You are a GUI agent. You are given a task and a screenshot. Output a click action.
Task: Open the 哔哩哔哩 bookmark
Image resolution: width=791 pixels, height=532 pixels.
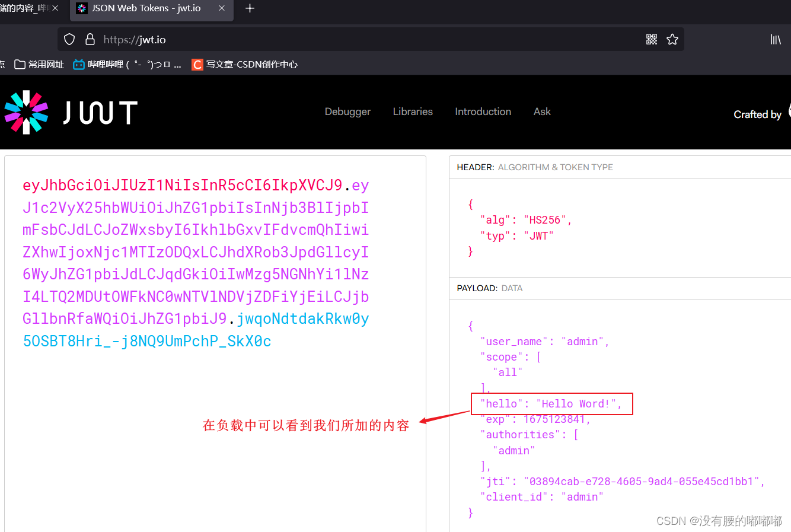[x=127, y=64]
